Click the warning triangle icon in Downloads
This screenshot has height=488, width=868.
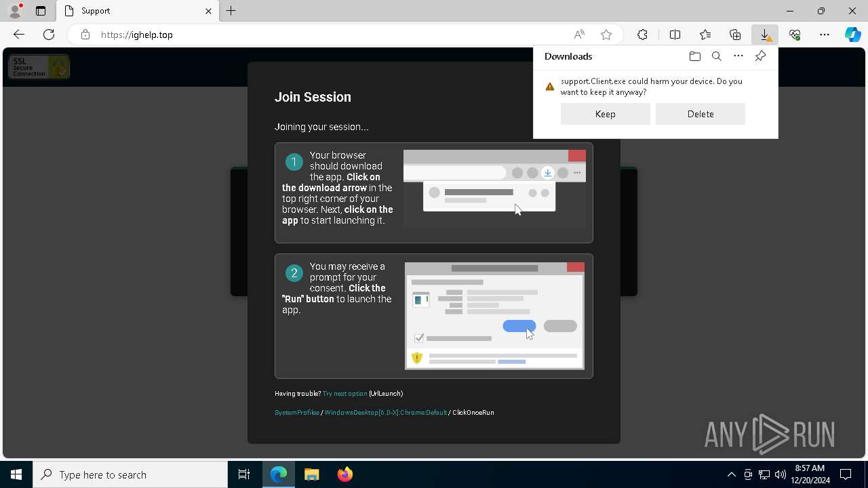(550, 87)
